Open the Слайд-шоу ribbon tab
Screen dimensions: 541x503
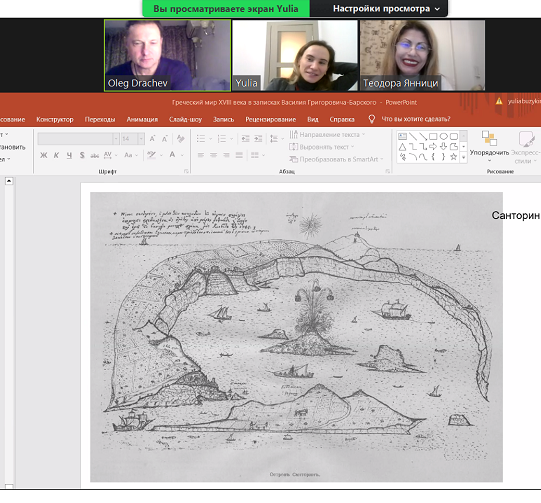185,119
